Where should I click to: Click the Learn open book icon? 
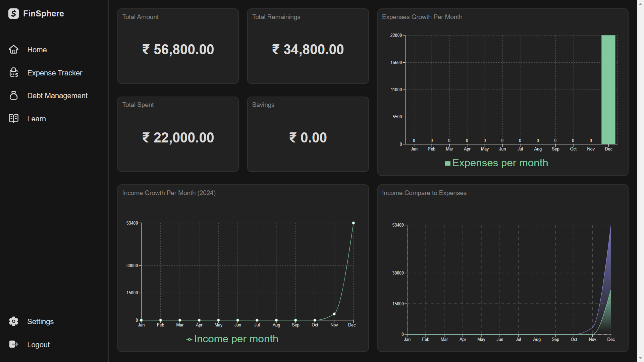13,119
